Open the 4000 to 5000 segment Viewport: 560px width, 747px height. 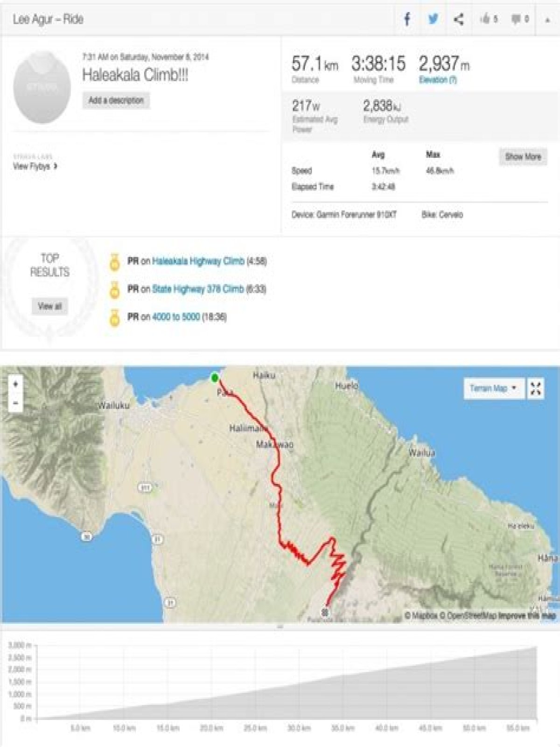pyautogui.click(x=176, y=317)
